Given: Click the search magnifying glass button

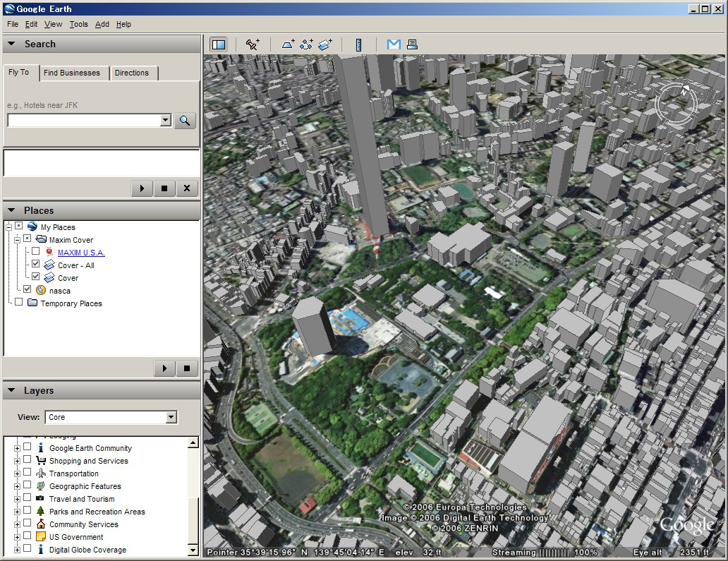Looking at the screenshot, I should [x=185, y=121].
